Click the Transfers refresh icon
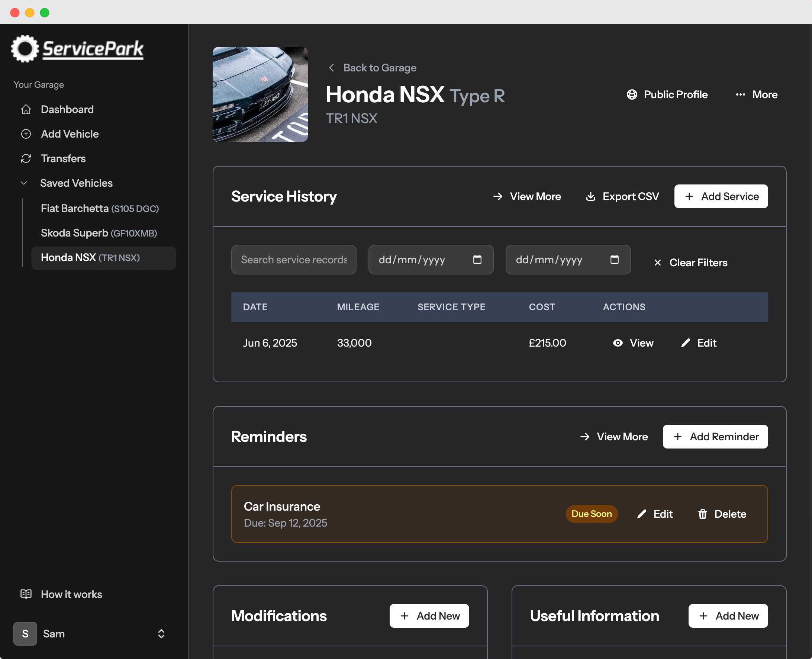Screen dimensions: 812x659 26,158
